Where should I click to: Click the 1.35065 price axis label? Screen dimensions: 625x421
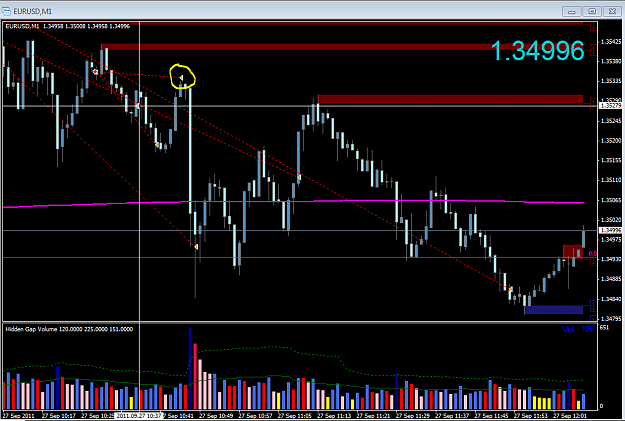(x=611, y=200)
